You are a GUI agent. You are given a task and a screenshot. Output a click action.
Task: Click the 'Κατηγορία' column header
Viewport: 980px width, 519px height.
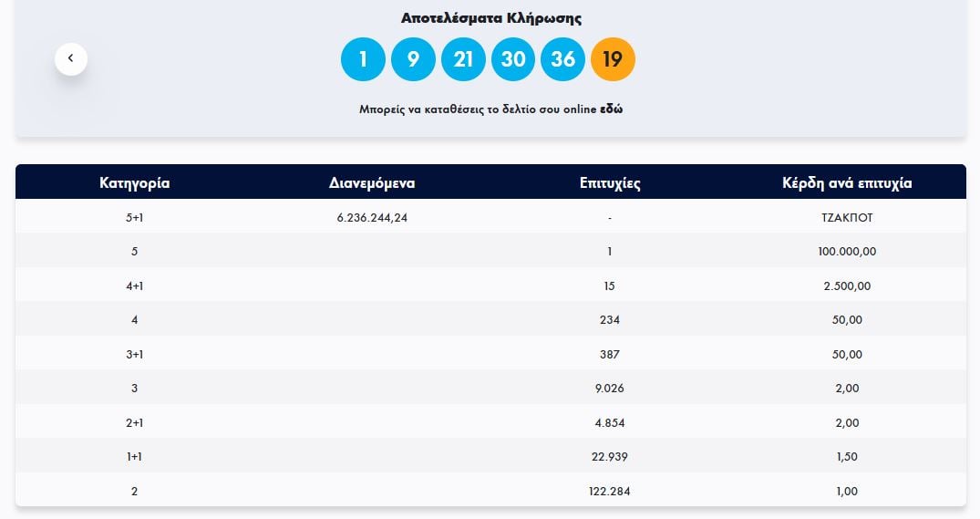134,182
